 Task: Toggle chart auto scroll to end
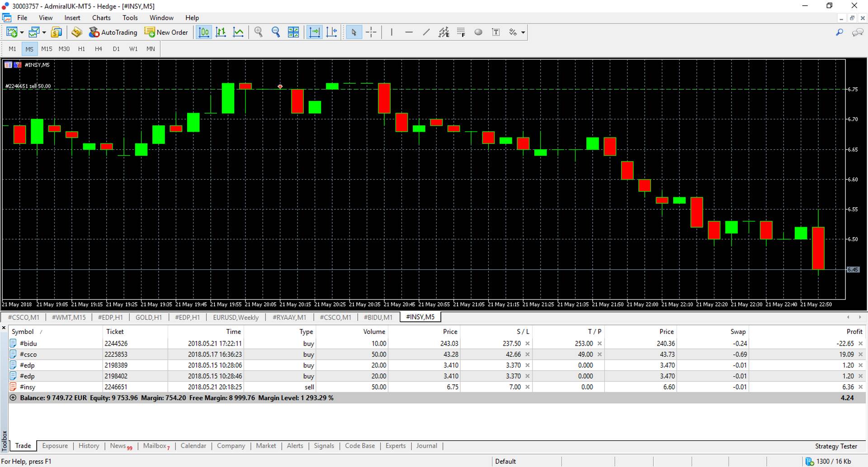point(314,32)
